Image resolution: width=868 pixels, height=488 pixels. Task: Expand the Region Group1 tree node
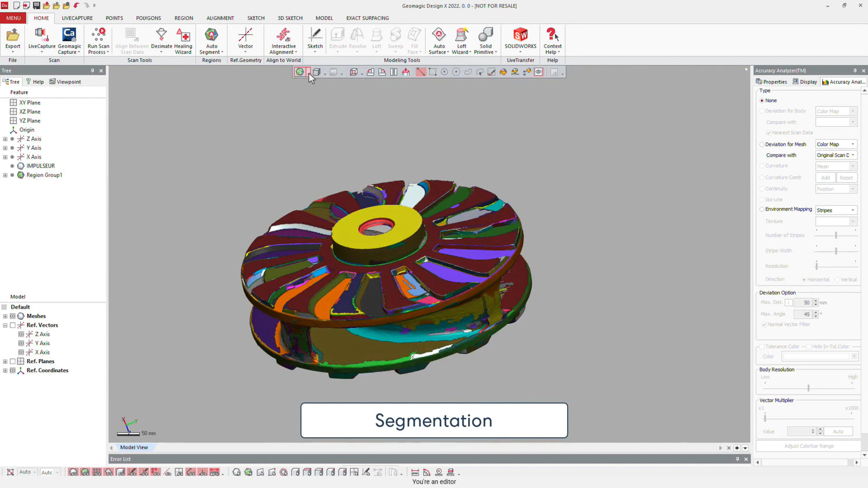click(5, 175)
